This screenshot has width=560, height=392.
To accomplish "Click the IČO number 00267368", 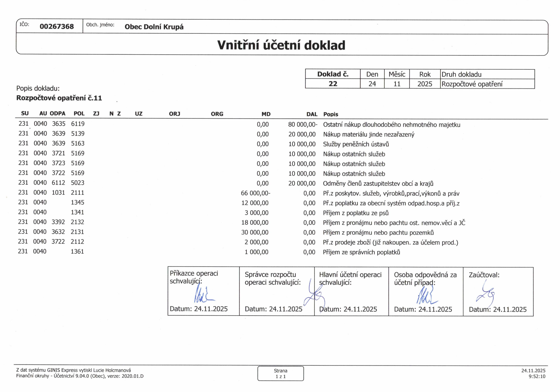I will [57, 26].
